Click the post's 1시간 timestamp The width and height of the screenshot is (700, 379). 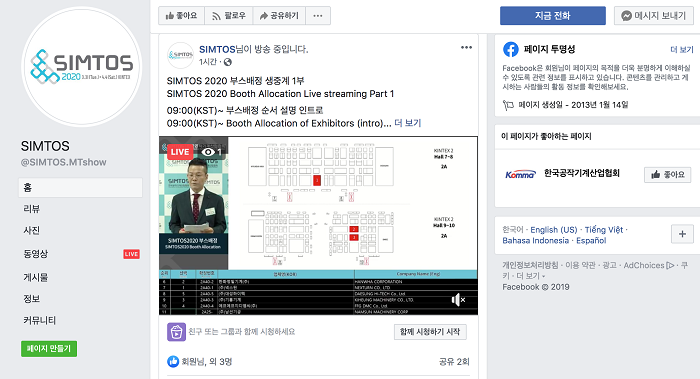(208, 62)
